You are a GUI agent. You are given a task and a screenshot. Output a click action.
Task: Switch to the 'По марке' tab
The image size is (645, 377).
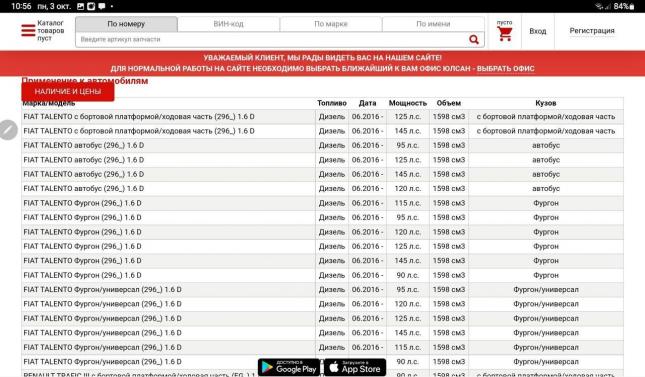331,24
